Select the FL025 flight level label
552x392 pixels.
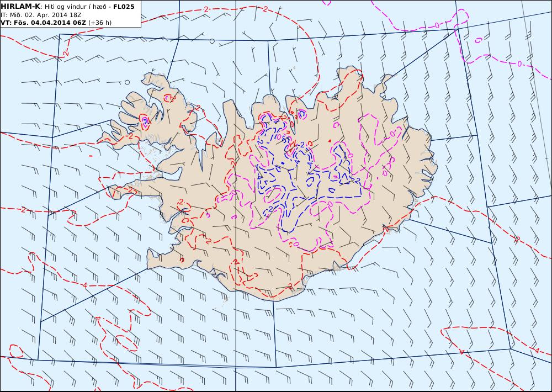coord(124,7)
